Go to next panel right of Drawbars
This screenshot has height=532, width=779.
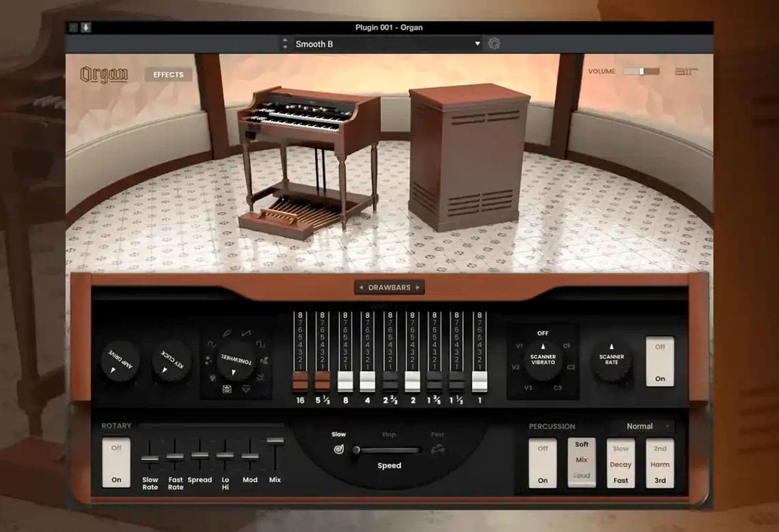[418, 287]
